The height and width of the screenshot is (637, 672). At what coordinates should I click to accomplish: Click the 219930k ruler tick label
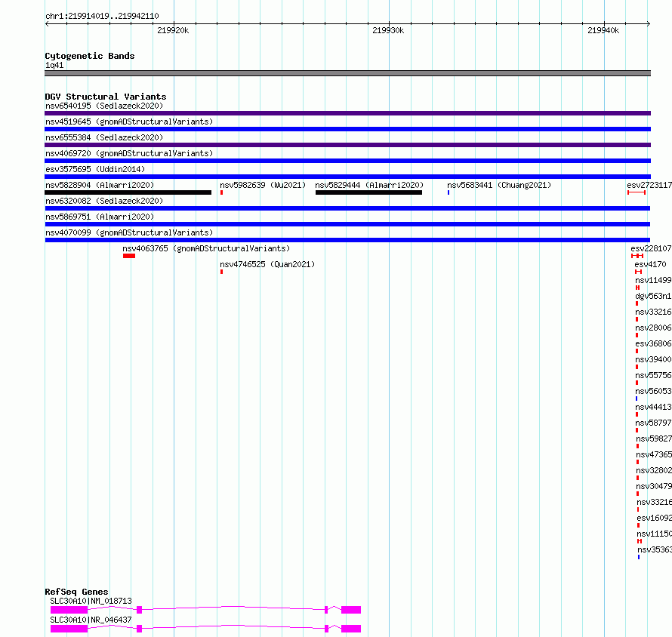pos(388,30)
